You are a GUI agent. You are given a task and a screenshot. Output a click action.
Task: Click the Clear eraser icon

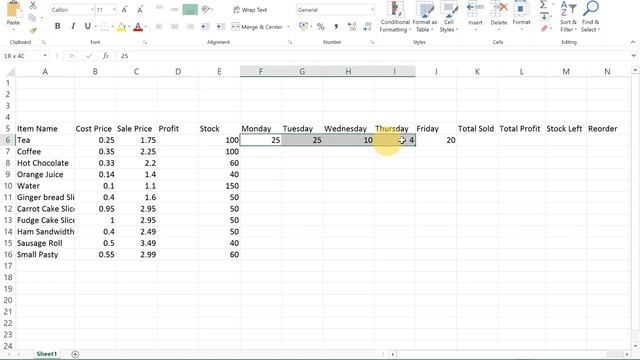[x=544, y=29]
